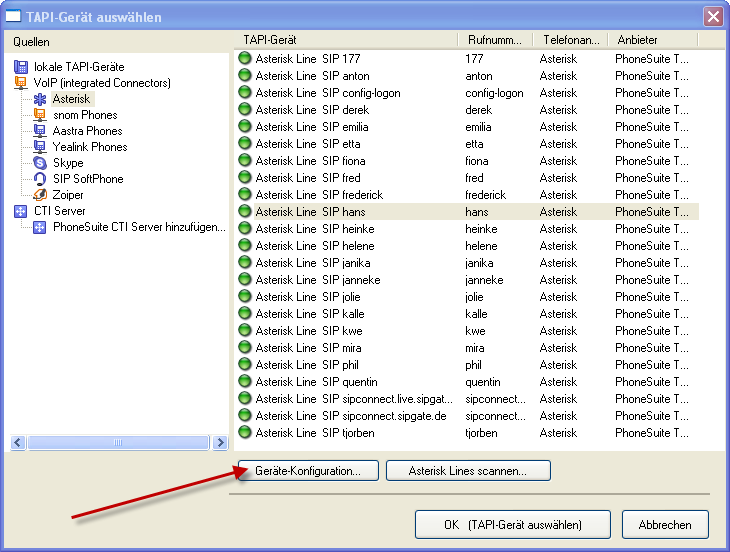
Task: Click the Aastra Phones icon
Action: point(40,131)
